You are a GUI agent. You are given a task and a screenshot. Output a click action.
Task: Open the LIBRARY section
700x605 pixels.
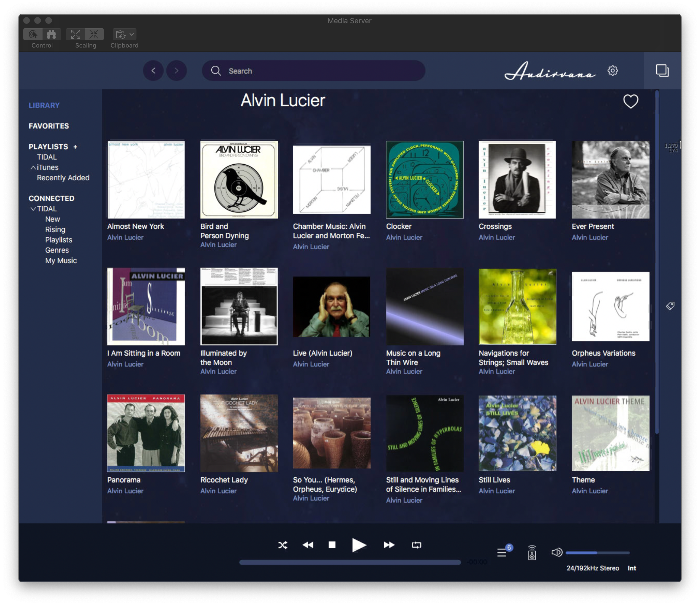44,105
